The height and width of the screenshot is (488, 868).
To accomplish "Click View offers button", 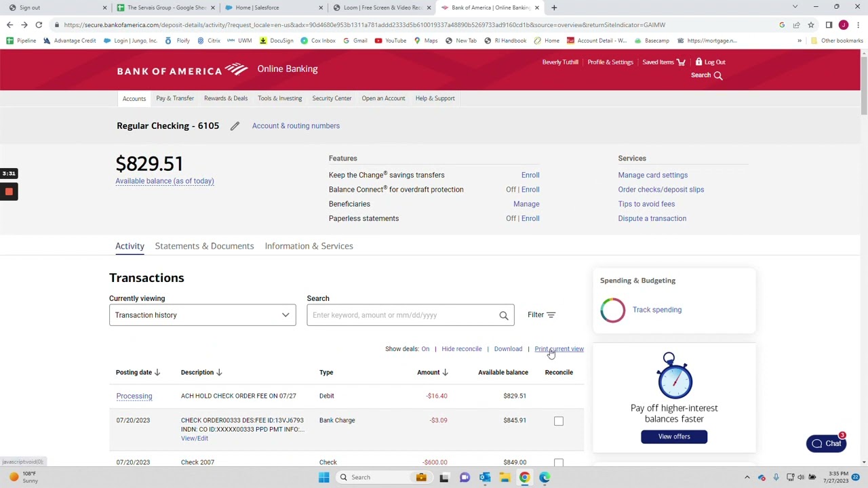I will point(674,436).
